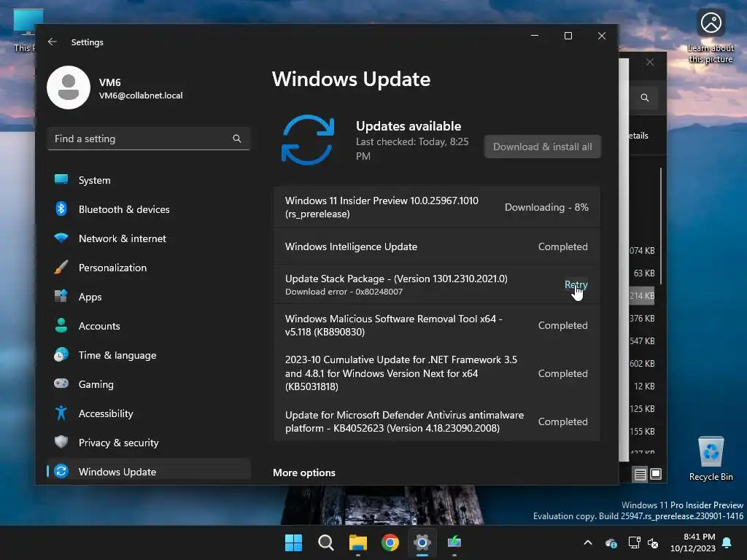
Task: Select Apps in the sidebar
Action: tap(149, 297)
